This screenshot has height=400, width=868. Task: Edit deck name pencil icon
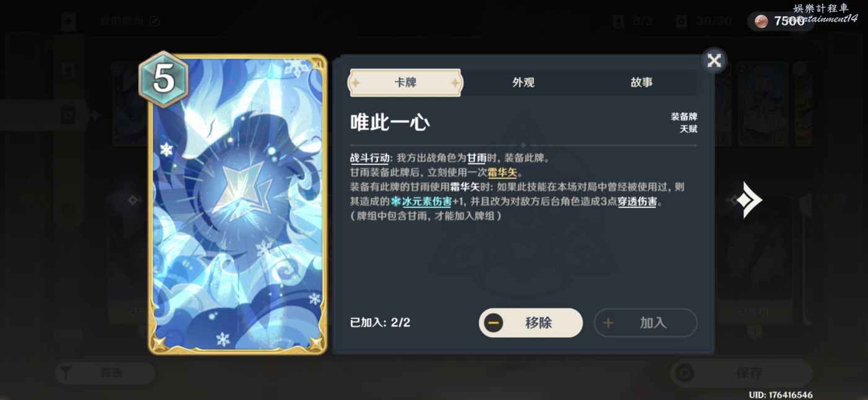click(x=154, y=21)
